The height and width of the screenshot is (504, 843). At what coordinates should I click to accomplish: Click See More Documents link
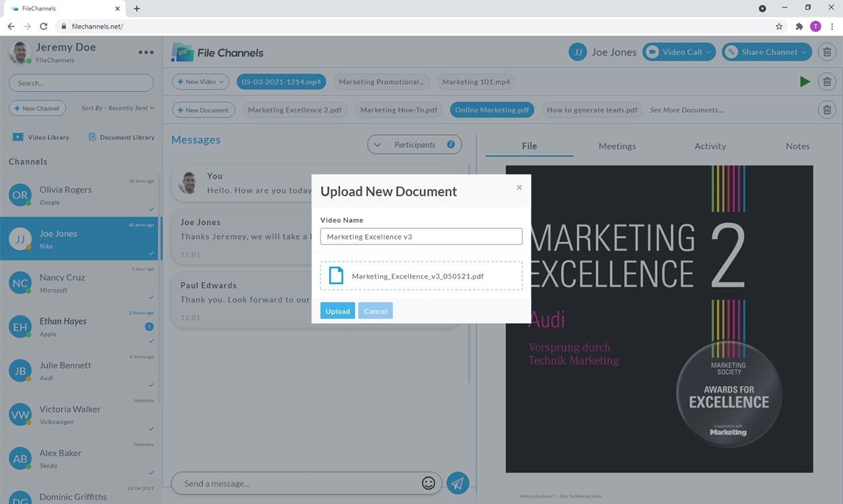[x=686, y=110]
